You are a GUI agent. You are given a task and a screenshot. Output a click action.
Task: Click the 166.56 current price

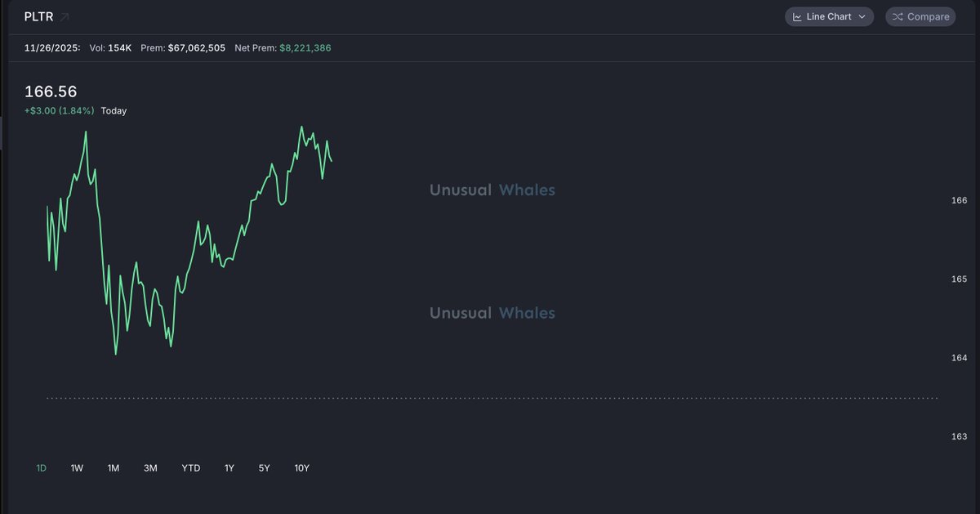[51, 92]
